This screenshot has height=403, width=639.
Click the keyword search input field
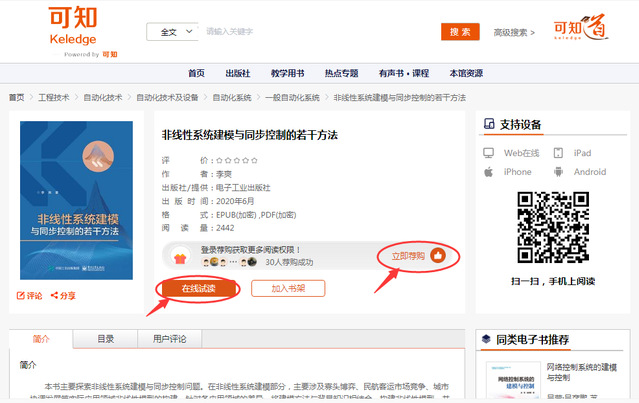[x=318, y=32]
